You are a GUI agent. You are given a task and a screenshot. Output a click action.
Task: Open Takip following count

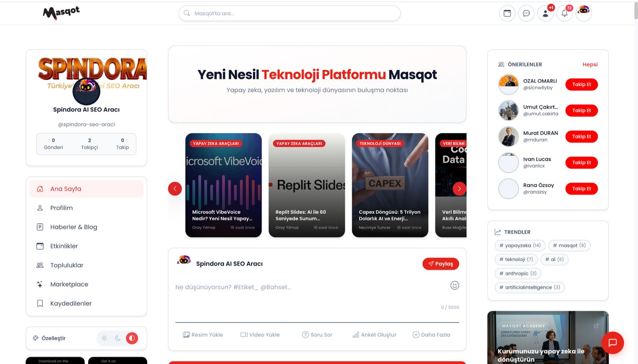click(x=122, y=144)
